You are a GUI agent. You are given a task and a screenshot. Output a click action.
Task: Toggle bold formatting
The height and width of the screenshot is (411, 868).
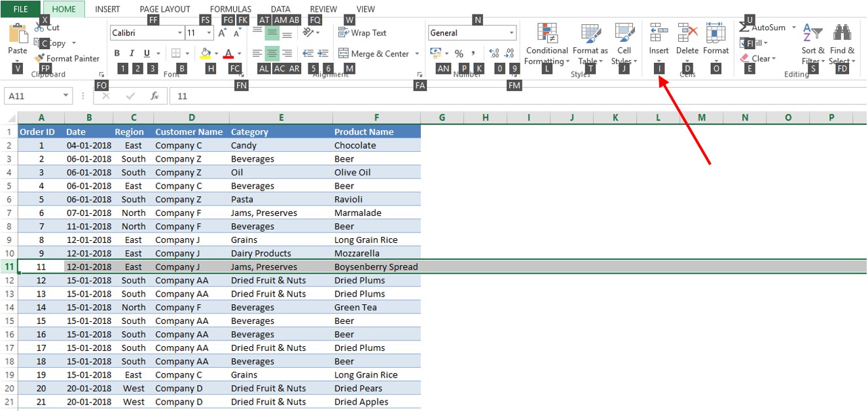tap(117, 52)
